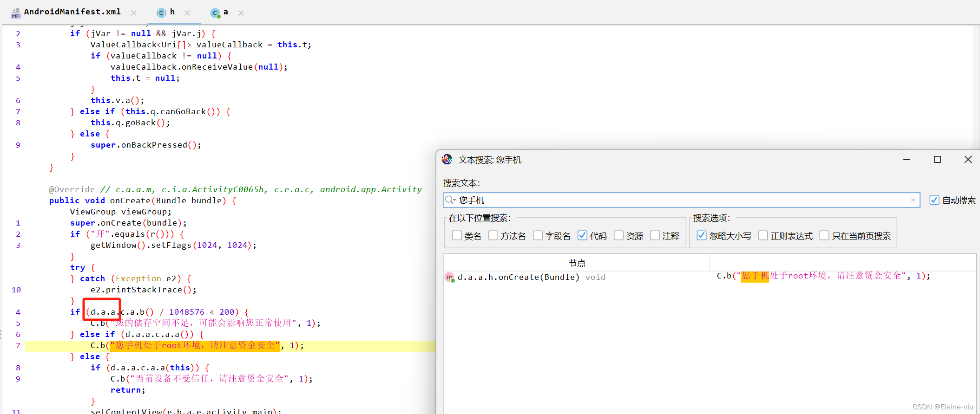
Task: Click the 当前设备不受信任 string line
Action: click(x=211, y=379)
